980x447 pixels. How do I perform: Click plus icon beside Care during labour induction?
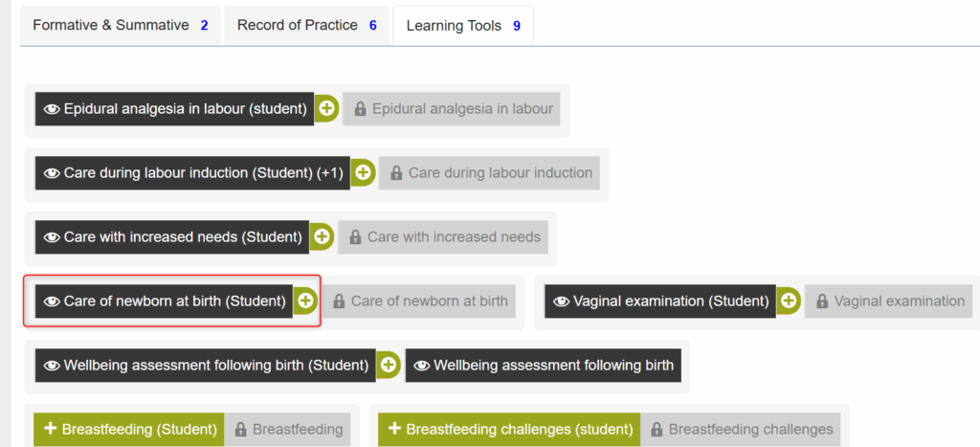tap(363, 173)
